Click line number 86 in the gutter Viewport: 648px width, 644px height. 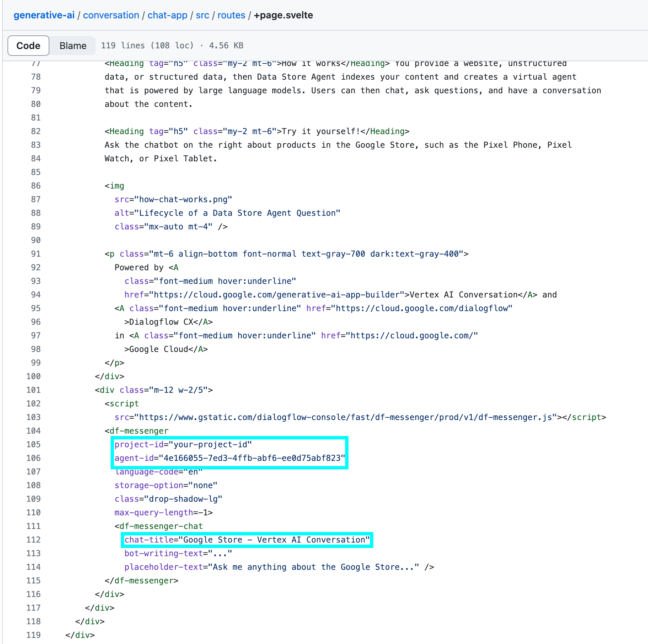click(36, 186)
